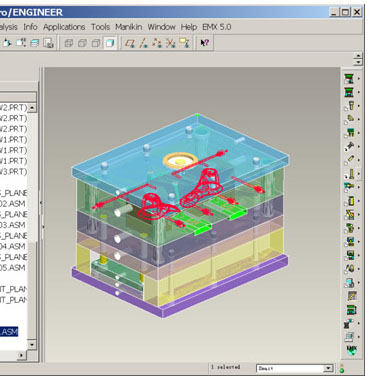380x380 pixels.
Task: Click the box with dots toolbar icon
Action: click(21, 43)
